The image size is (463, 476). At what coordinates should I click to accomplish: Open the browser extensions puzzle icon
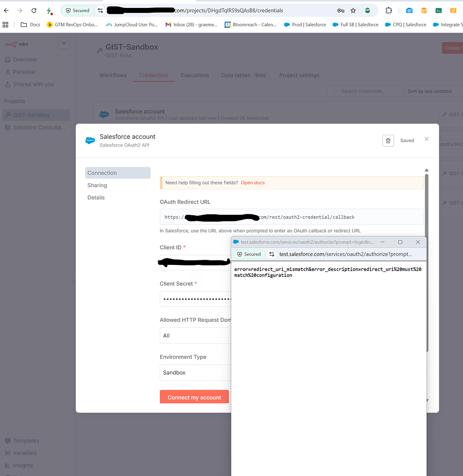pos(389,10)
